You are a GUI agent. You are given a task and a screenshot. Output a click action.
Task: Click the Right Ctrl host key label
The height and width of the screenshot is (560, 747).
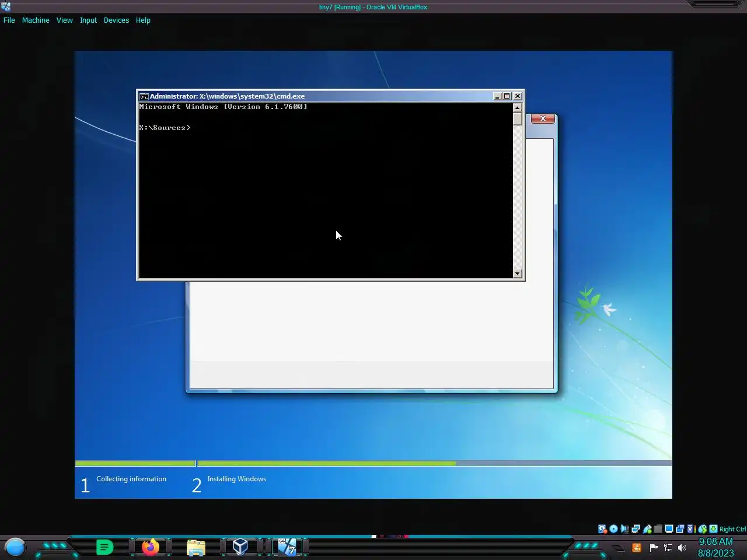[x=733, y=529]
